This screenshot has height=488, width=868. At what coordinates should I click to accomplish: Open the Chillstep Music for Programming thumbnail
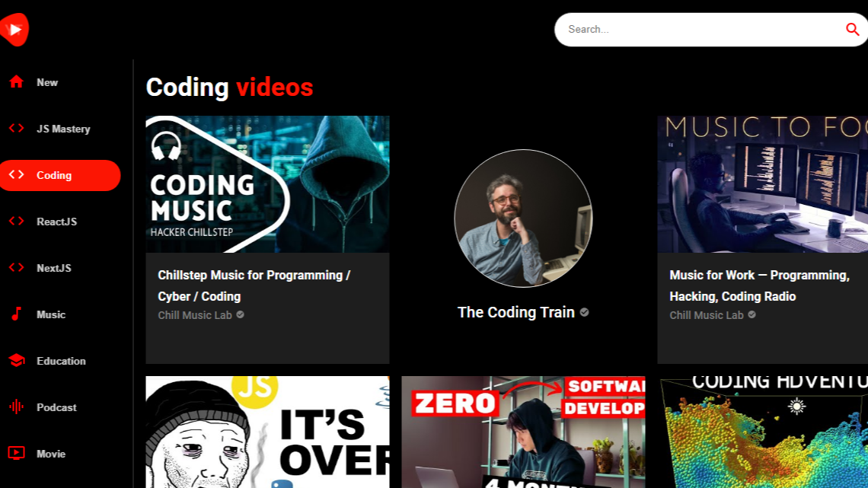[x=267, y=183]
